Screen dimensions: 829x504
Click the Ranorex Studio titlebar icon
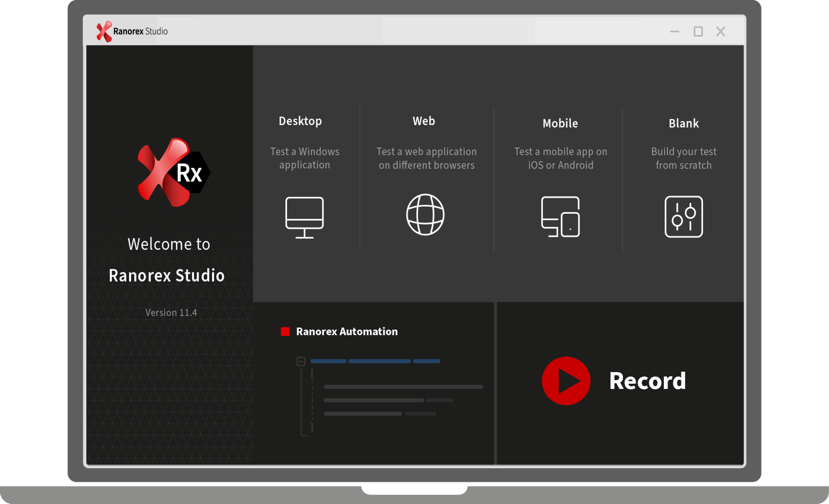click(104, 31)
